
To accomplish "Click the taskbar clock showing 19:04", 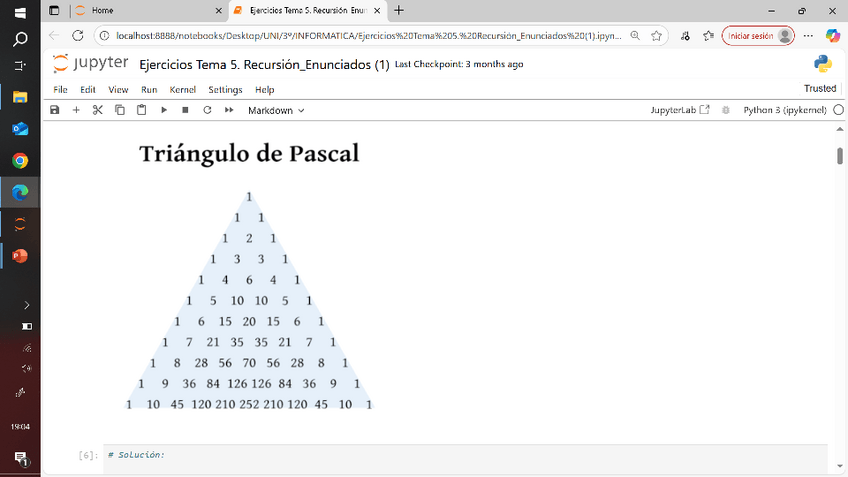I will click(20, 427).
